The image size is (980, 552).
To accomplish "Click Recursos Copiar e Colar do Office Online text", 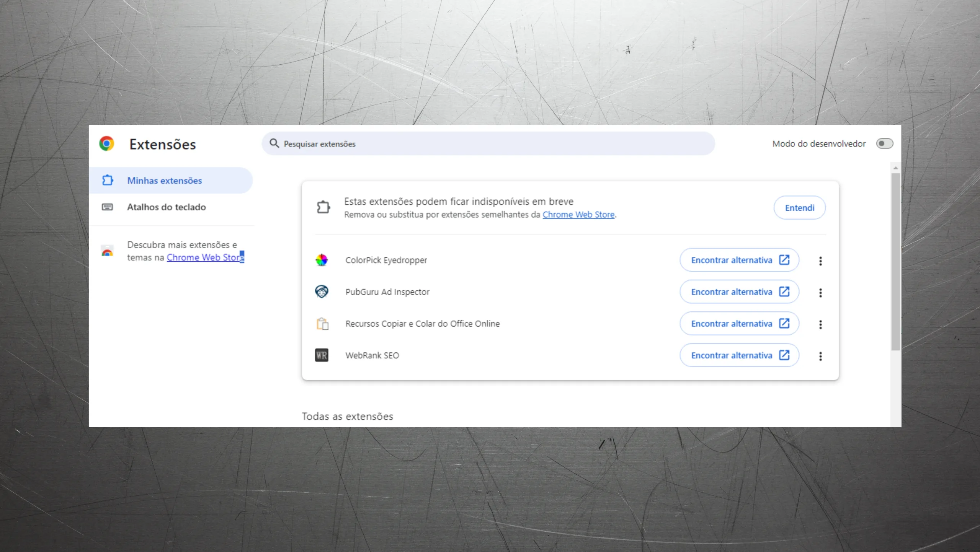I will click(423, 324).
